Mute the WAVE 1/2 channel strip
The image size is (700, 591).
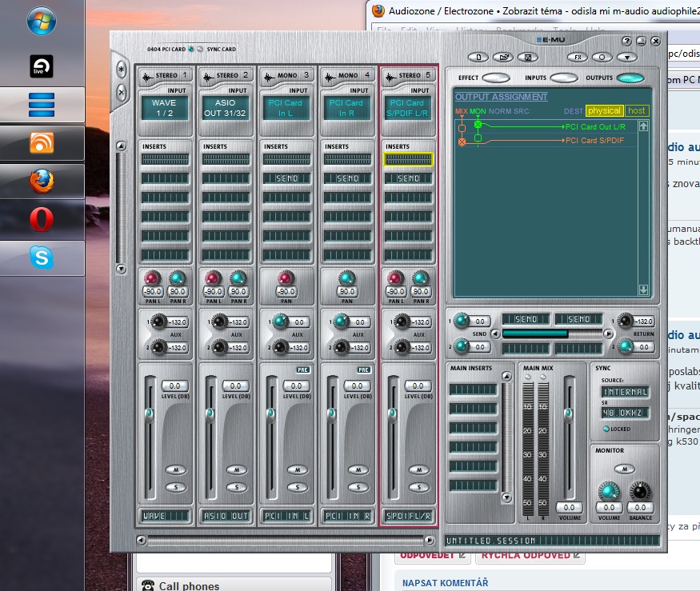(x=175, y=469)
